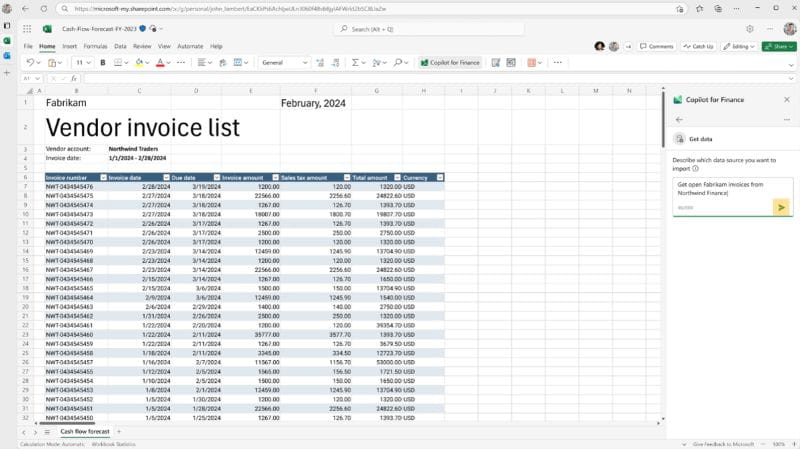
Task: Open the ribbon overflow ellipsis menu
Action: [558, 63]
